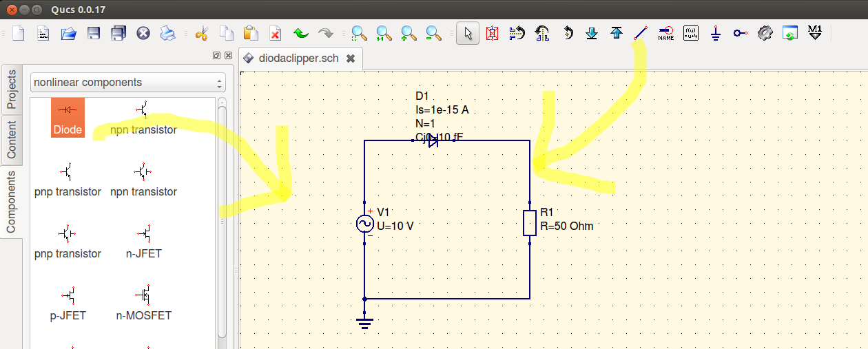Close the diodaclipper.sch tab
The height and width of the screenshot is (349, 868).
point(350,59)
